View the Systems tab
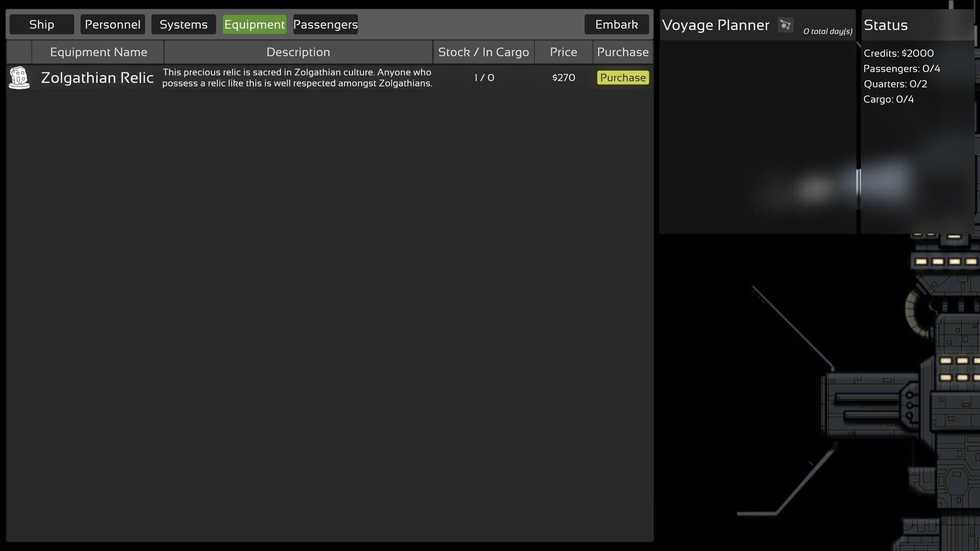The width and height of the screenshot is (980, 551). pos(183,24)
